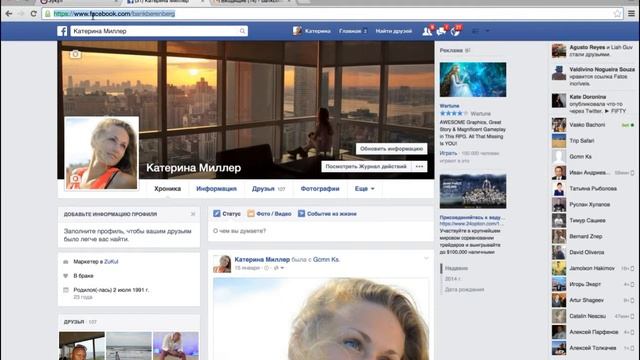Click the Facebook logo icon

tap(62, 31)
